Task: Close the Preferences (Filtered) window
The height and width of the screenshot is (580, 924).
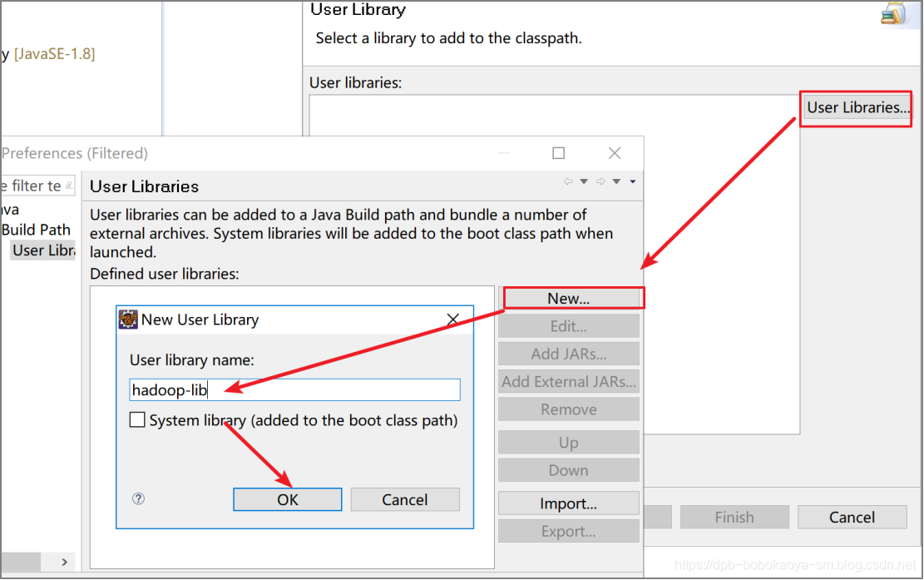Action: 615,153
